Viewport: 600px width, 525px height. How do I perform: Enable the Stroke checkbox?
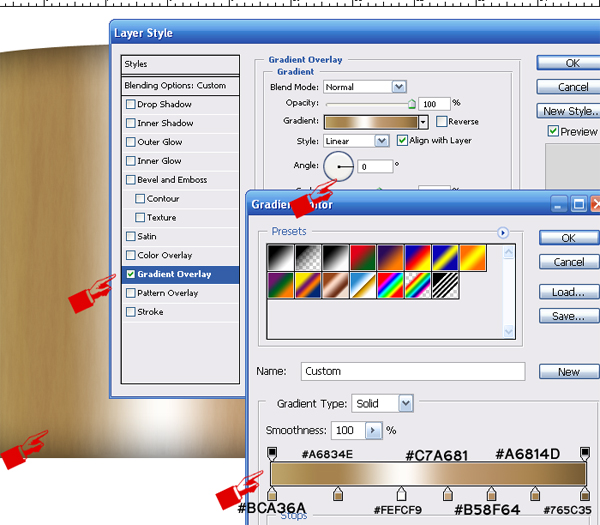(130, 312)
